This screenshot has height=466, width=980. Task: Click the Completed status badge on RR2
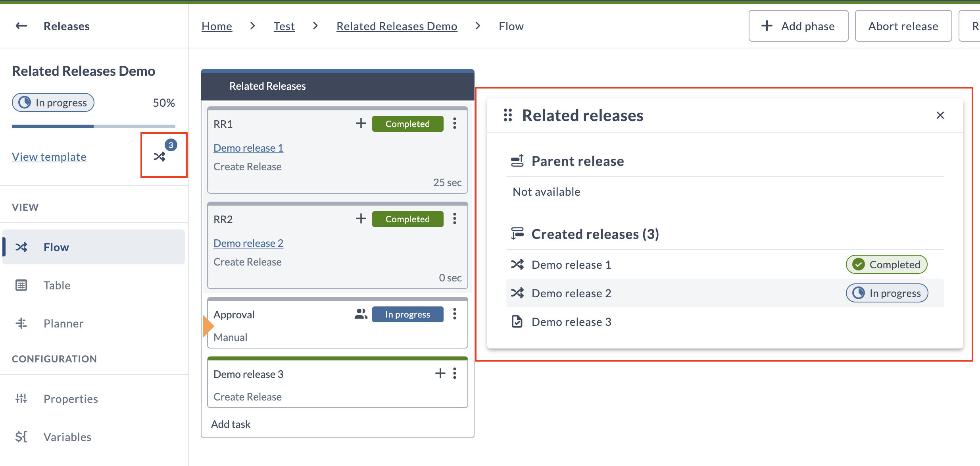tap(407, 219)
